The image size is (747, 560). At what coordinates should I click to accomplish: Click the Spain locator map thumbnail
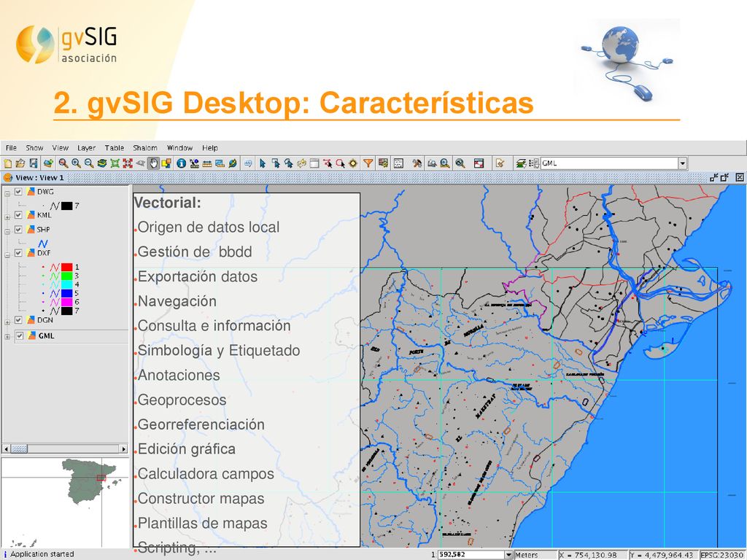click(x=65, y=502)
